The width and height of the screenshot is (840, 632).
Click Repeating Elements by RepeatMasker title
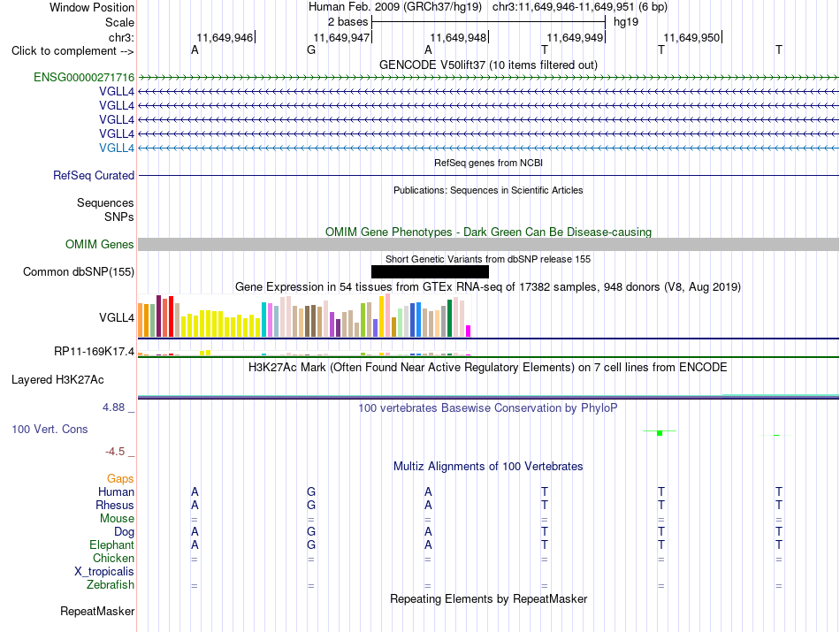pos(488,598)
